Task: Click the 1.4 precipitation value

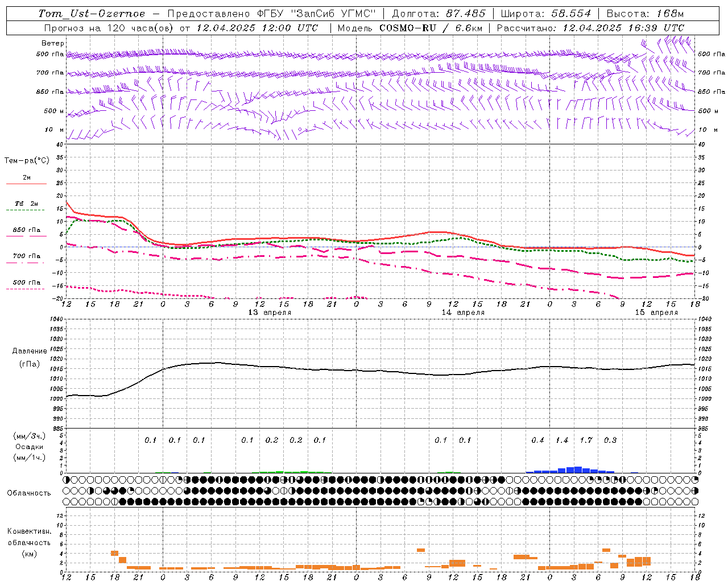Action: (x=562, y=440)
